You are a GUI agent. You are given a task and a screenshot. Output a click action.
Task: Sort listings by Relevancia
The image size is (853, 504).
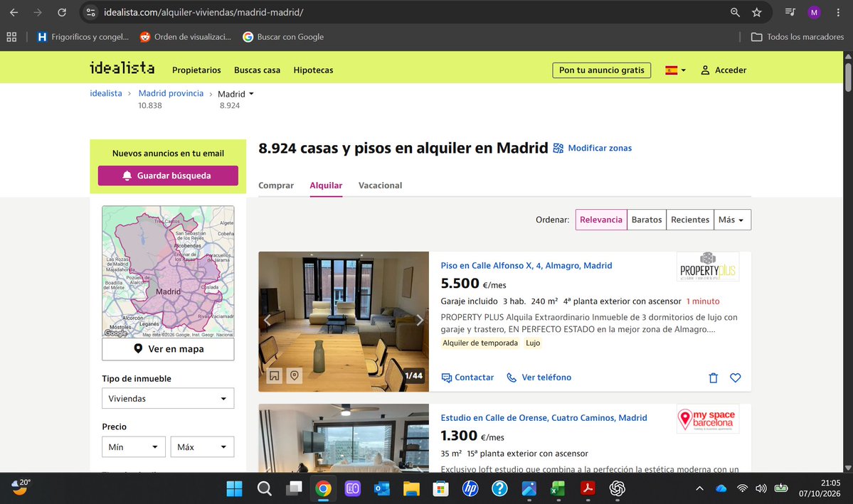[x=601, y=220]
